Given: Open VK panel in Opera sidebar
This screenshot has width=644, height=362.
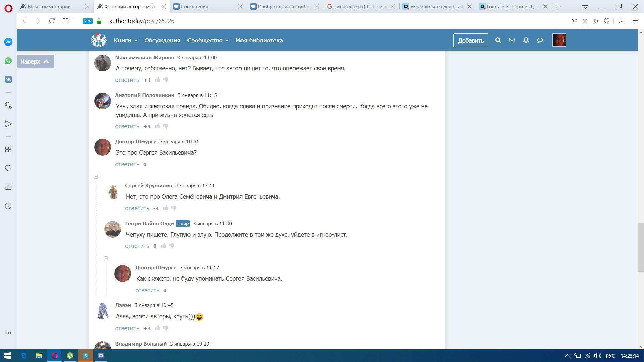Looking at the screenshot, I should pos(8,79).
